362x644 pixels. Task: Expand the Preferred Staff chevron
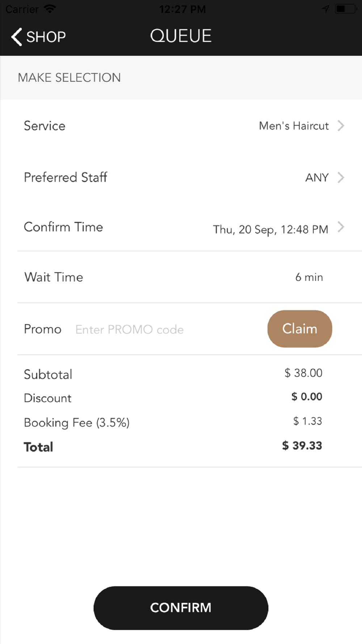pyautogui.click(x=341, y=177)
